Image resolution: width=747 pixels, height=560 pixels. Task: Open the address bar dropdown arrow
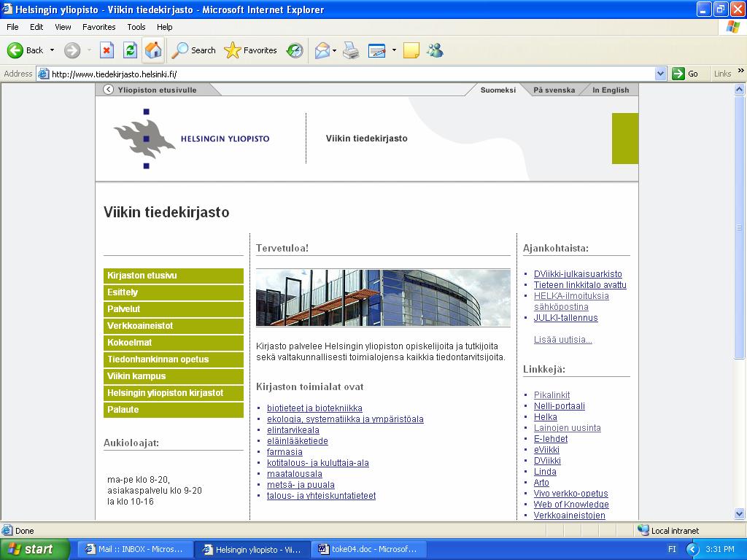coord(660,74)
